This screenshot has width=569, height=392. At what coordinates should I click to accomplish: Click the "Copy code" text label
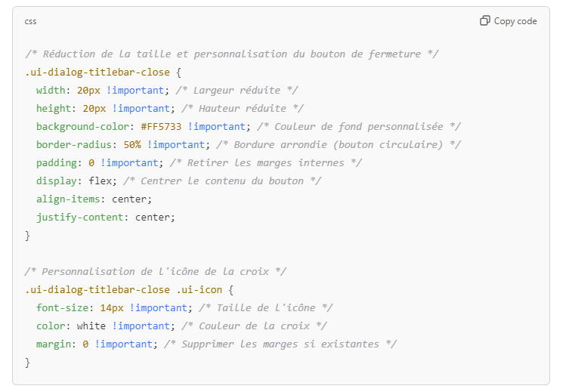coord(515,21)
